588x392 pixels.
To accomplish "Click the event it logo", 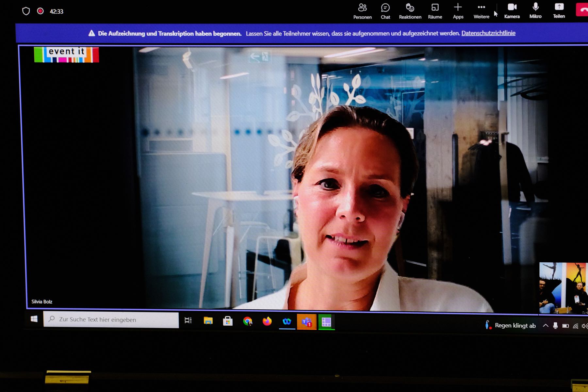I will [66, 54].
